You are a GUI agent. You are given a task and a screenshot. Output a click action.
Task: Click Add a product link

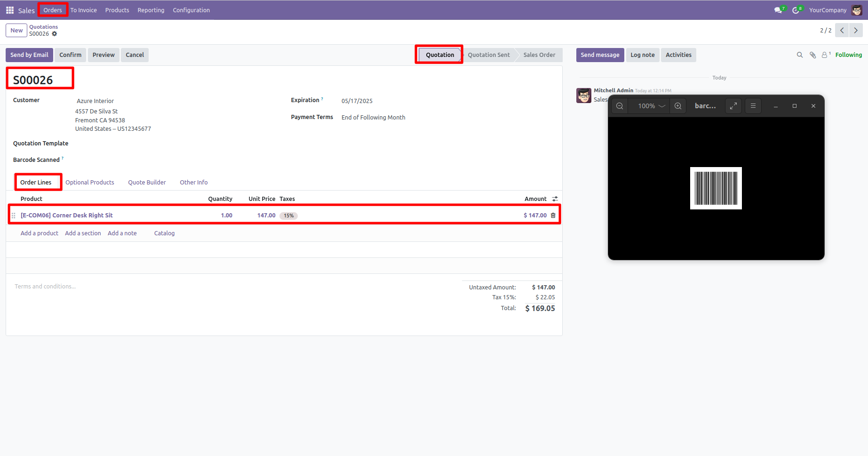coord(40,233)
